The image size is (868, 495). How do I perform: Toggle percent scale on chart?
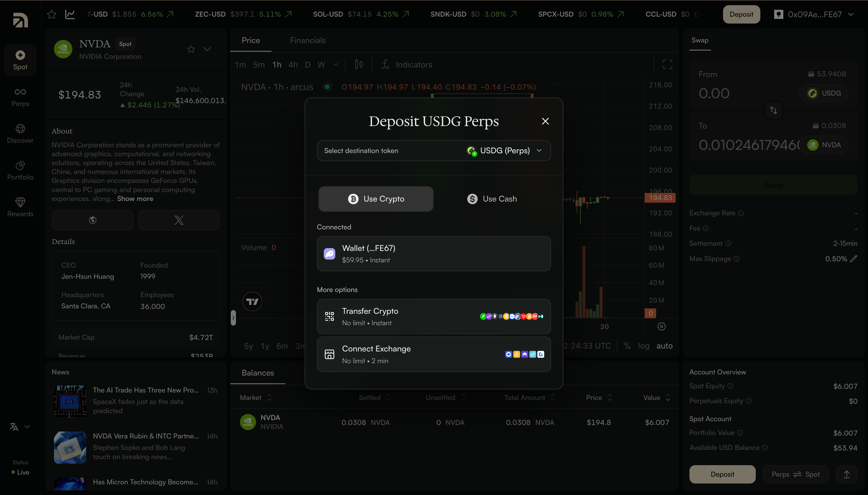click(627, 346)
